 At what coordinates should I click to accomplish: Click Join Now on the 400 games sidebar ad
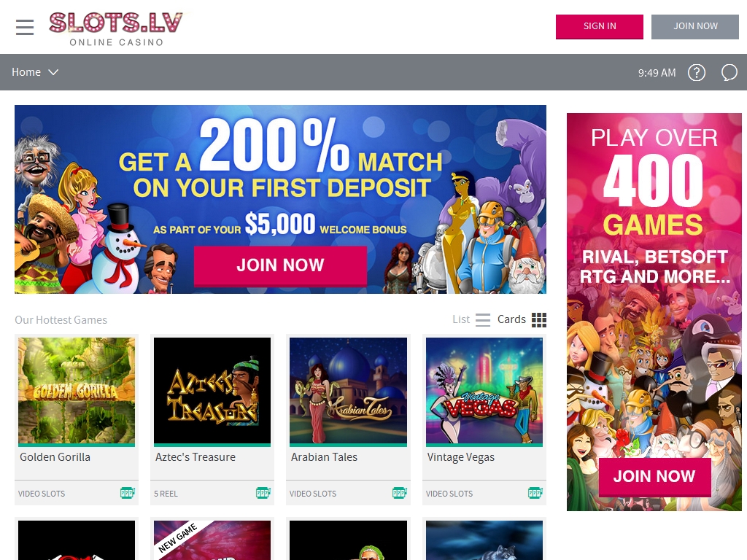point(654,476)
